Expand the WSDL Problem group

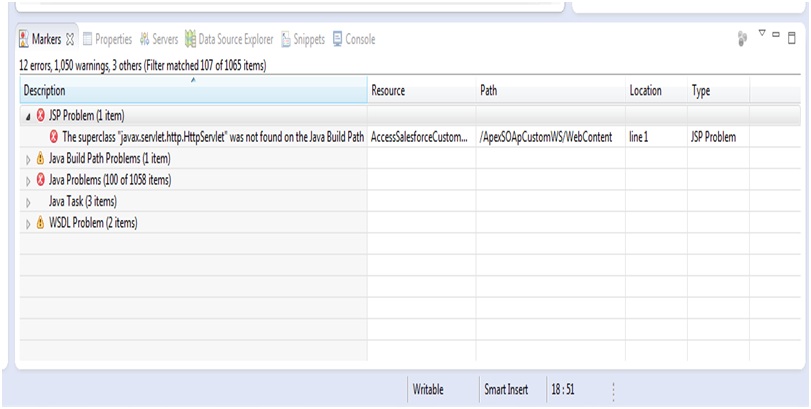(x=28, y=224)
